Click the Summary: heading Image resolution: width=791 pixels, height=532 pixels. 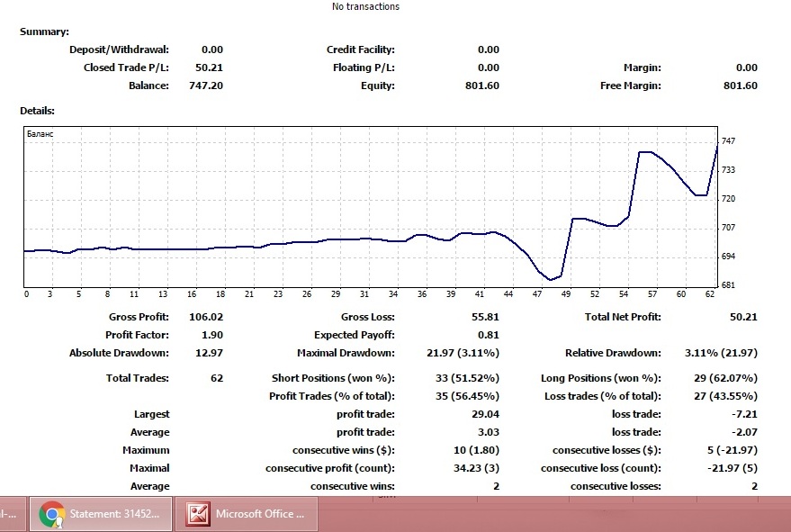(x=44, y=32)
